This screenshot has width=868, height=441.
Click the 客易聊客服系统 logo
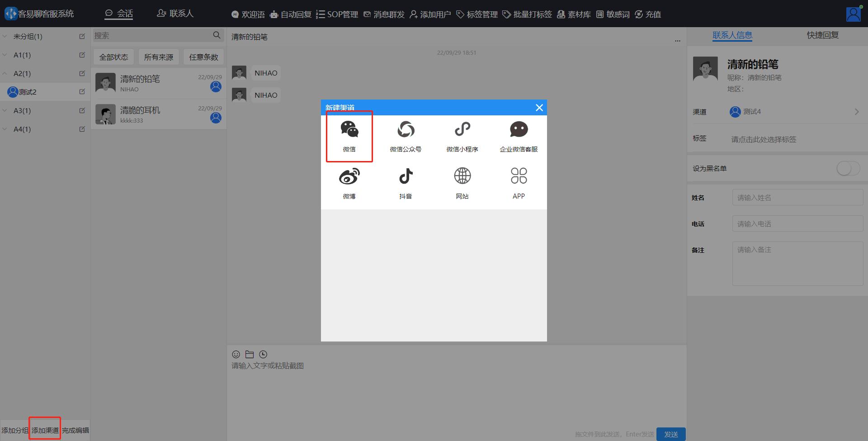point(11,14)
